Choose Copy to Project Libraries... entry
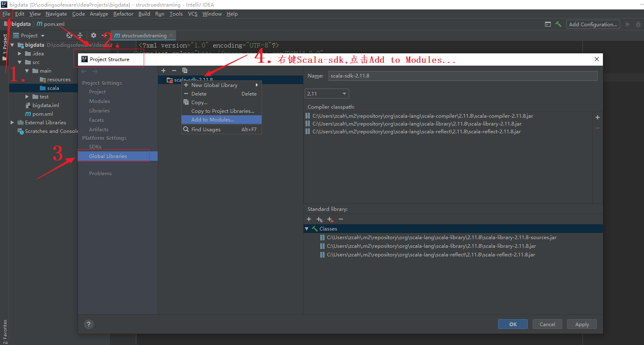The height and width of the screenshot is (345, 644). pos(221,111)
